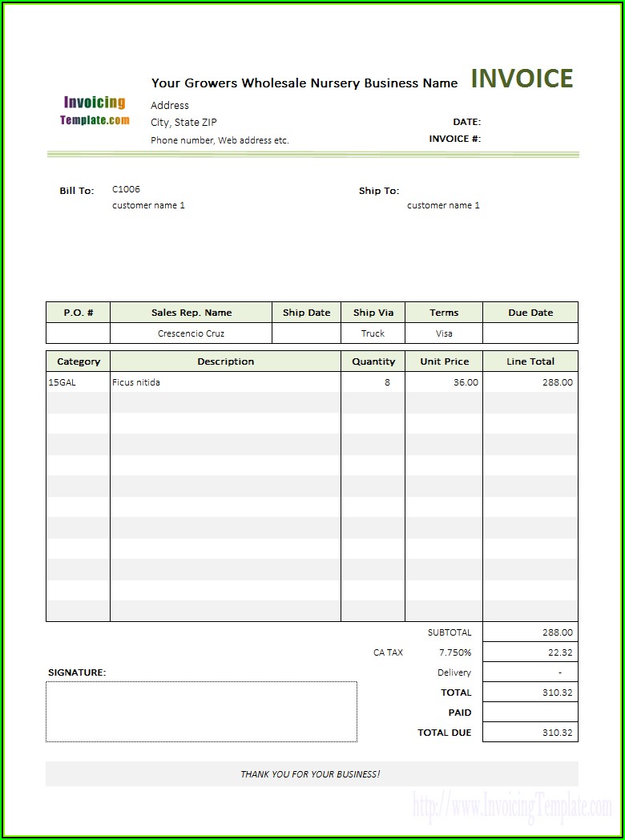The image size is (625, 840).
Task: Select the business name header text
Action: 304,83
